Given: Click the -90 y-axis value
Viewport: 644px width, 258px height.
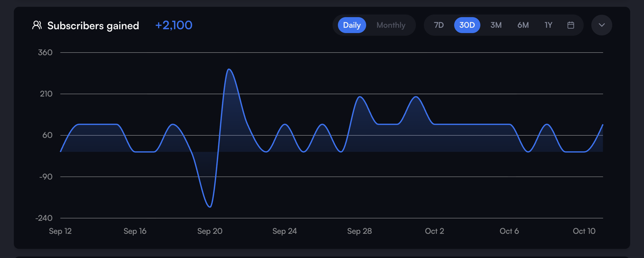Looking at the screenshot, I should (x=46, y=177).
